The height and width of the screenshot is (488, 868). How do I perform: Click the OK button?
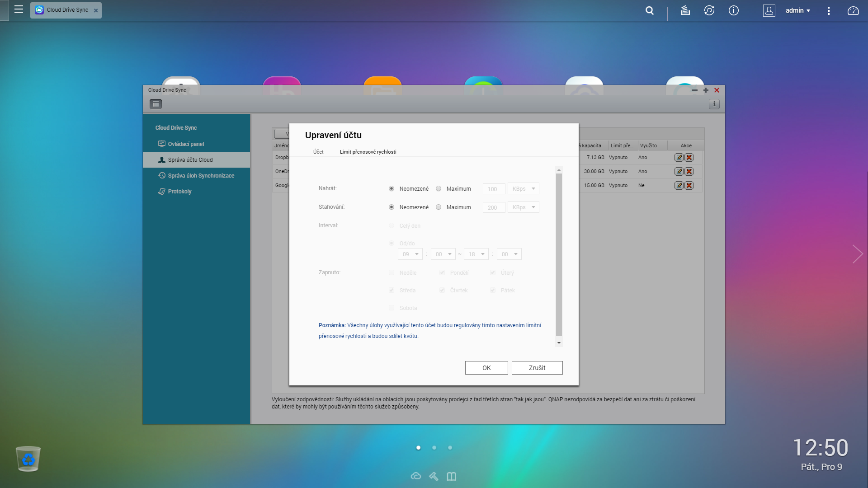(x=486, y=368)
